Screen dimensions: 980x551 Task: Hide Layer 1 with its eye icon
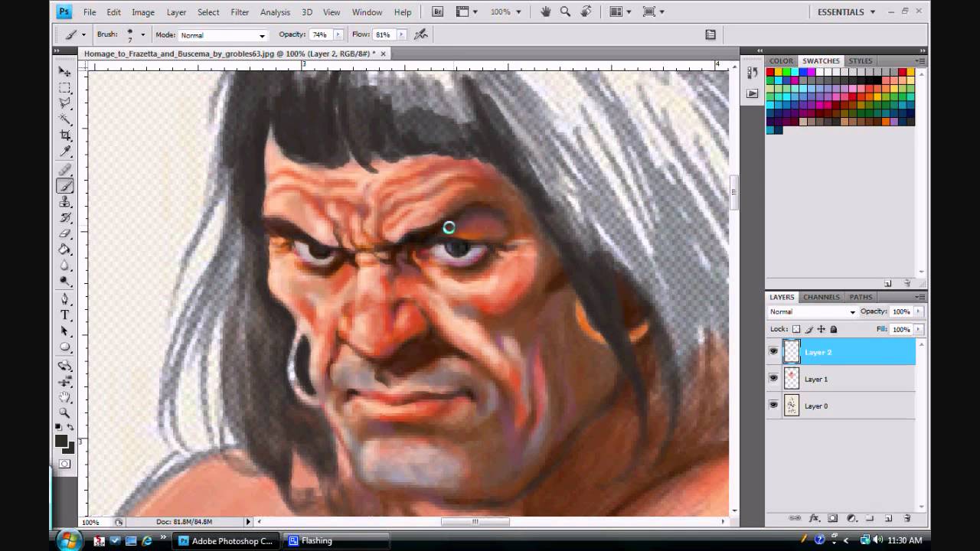[x=773, y=379]
